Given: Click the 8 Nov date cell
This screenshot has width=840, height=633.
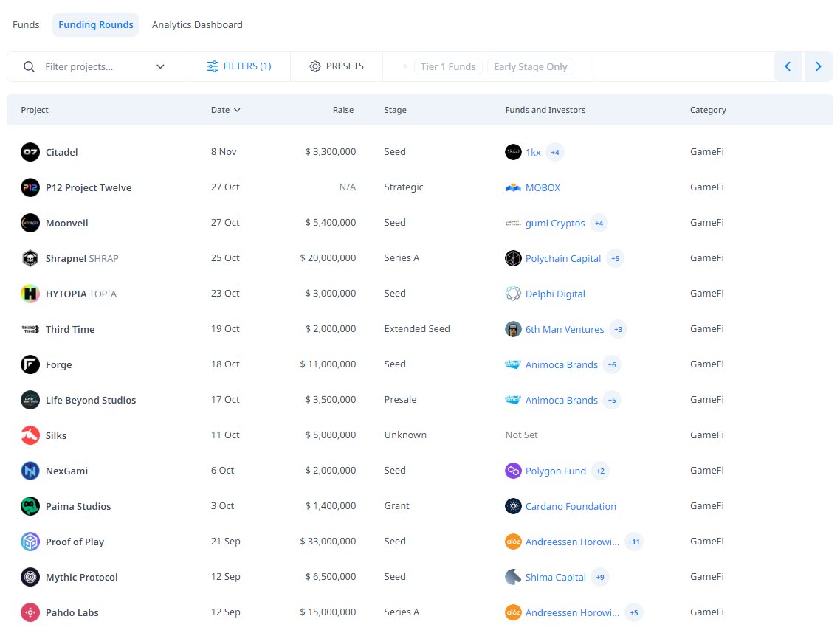Looking at the screenshot, I should 224,151.
